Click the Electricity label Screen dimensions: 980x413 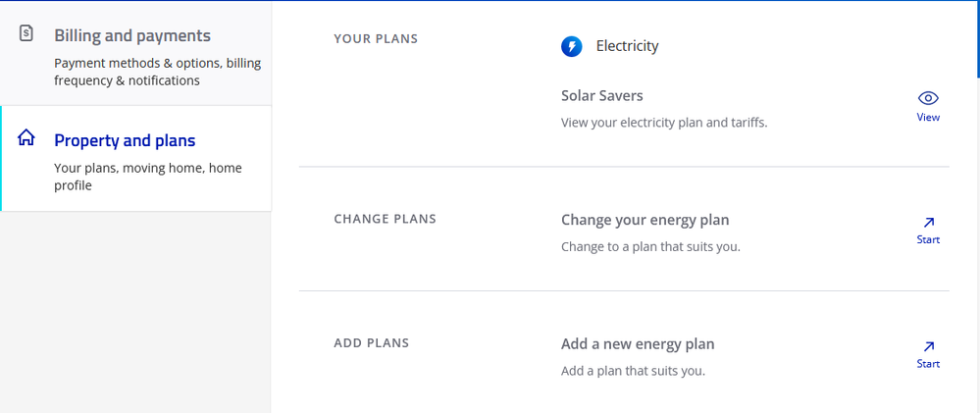tap(627, 46)
